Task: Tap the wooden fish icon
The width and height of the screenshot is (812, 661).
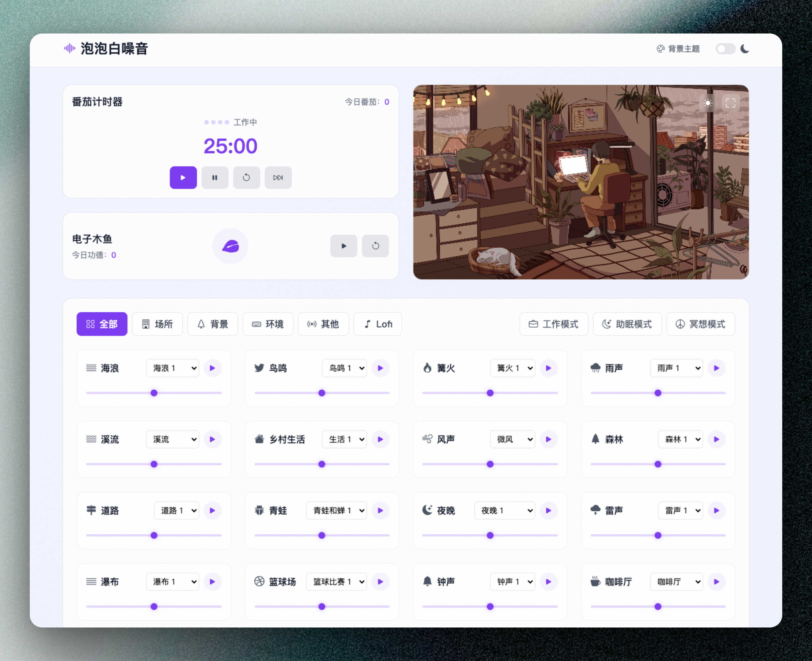Action: (x=230, y=246)
